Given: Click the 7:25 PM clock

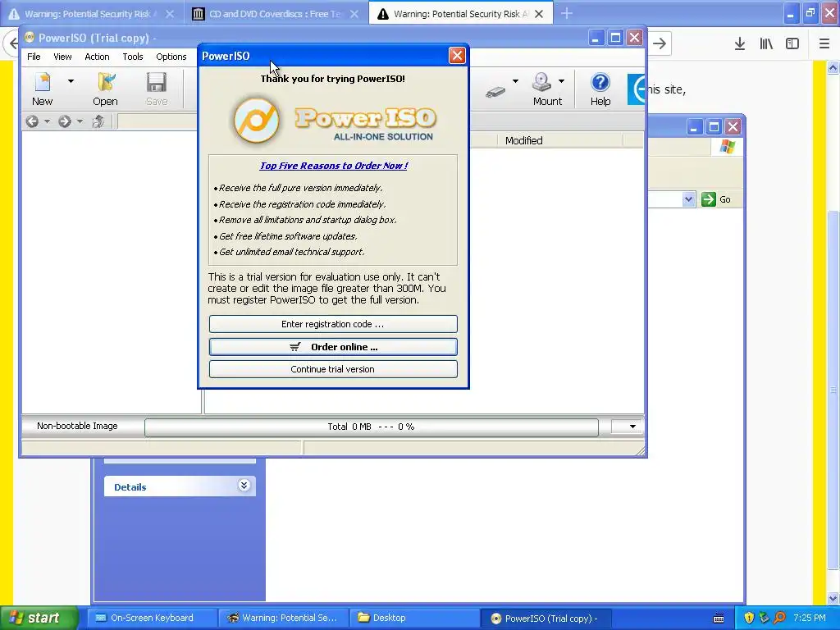Looking at the screenshot, I should (810, 618).
